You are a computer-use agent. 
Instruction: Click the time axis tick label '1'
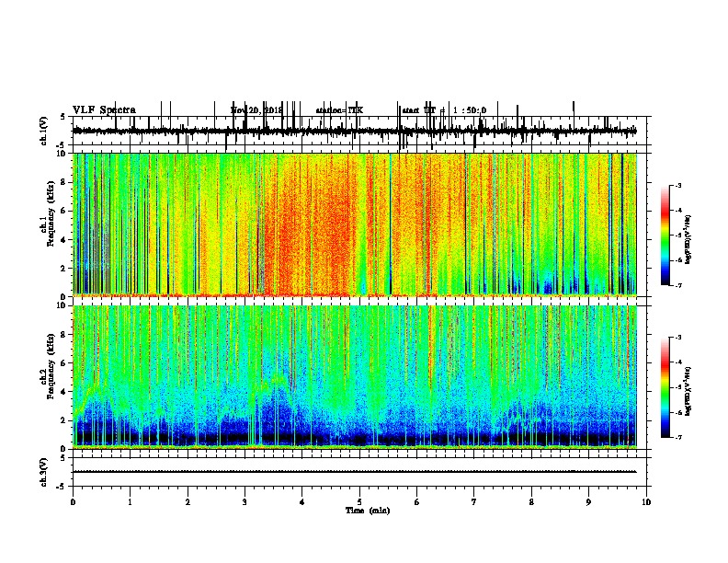130,502
